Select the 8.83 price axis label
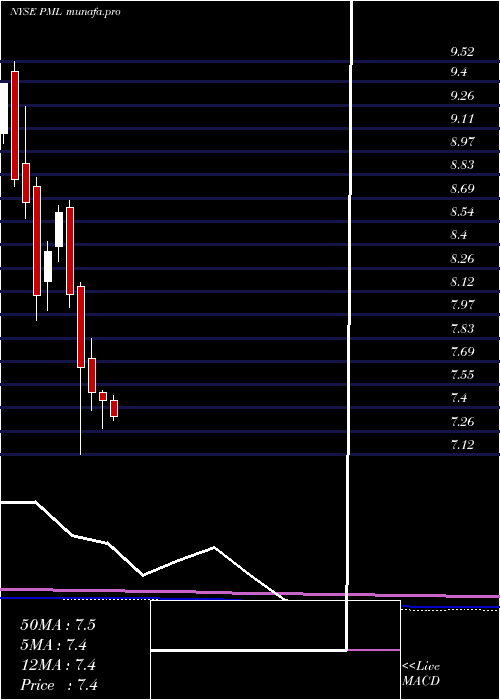 pos(462,165)
